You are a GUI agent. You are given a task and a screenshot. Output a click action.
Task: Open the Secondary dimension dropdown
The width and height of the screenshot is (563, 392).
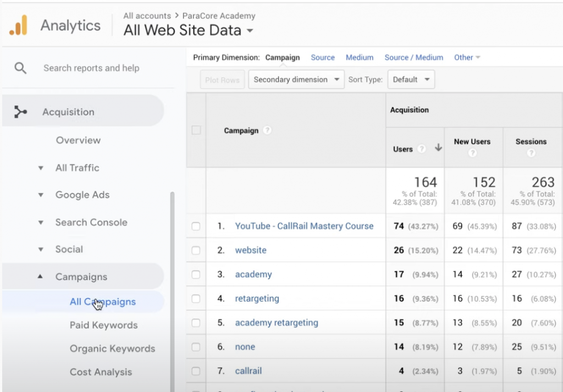[296, 79]
